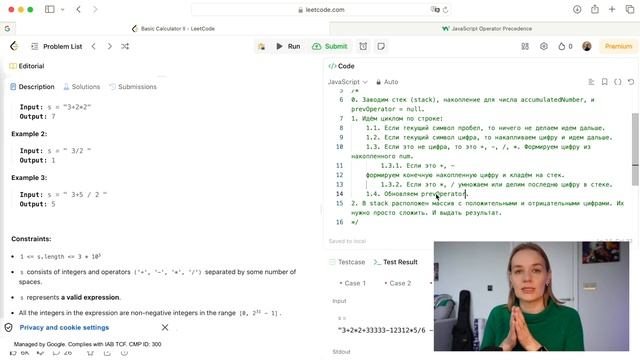
Task: Switch to Basic Calculator II browser tab
Action: coord(173,29)
